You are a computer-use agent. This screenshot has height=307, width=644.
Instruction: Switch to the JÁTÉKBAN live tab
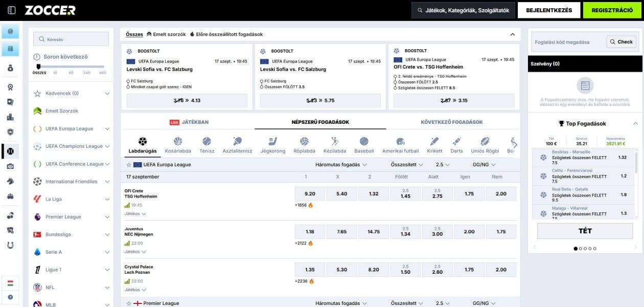189,122
